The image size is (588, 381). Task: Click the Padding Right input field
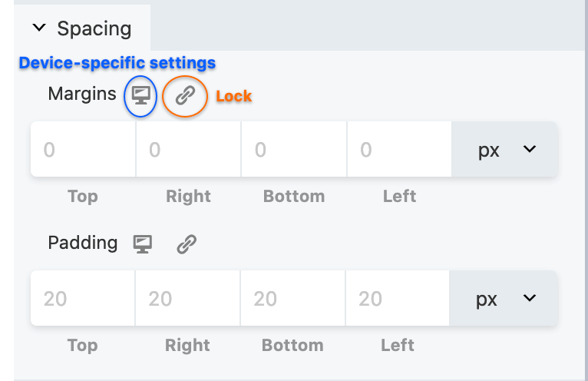point(187,298)
